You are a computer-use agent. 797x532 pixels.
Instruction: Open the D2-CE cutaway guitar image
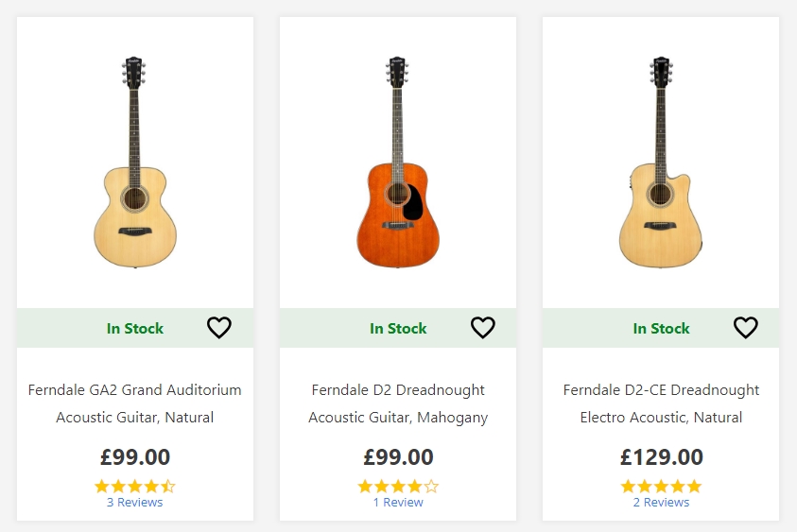tap(661, 162)
